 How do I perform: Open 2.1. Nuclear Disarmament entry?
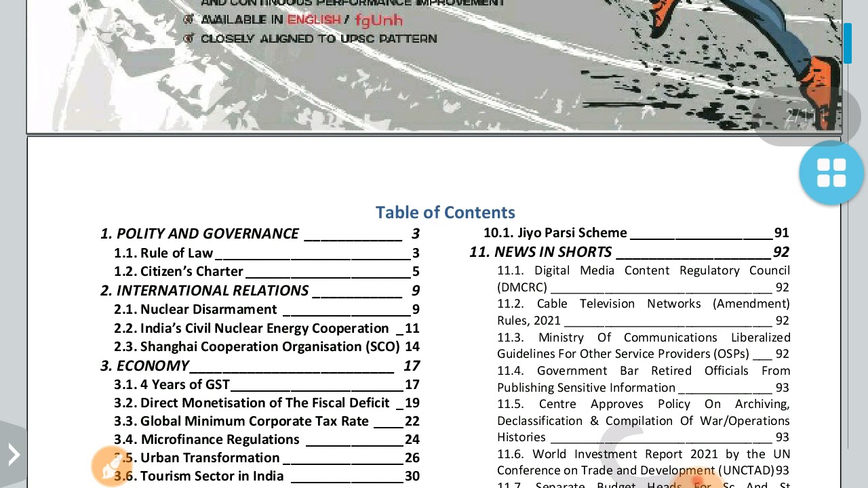pyautogui.click(x=267, y=309)
